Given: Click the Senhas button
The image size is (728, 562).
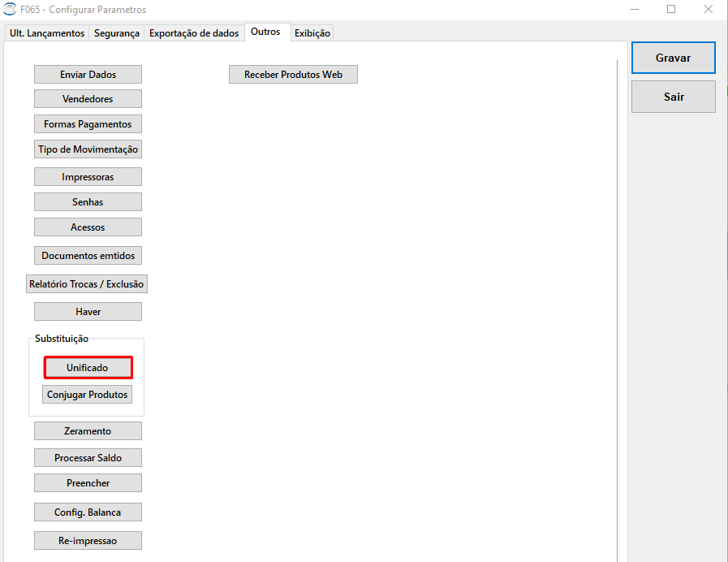Looking at the screenshot, I should pyautogui.click(x=88, y=202).
